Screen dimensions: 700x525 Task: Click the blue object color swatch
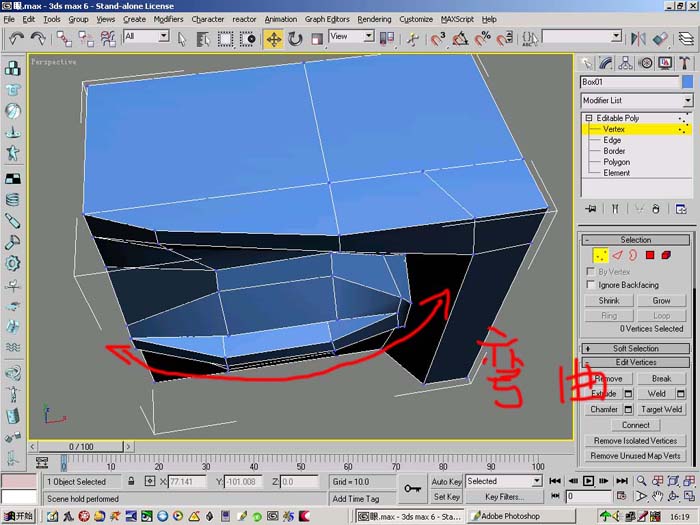pyautogui.click(x=688, y=82)
